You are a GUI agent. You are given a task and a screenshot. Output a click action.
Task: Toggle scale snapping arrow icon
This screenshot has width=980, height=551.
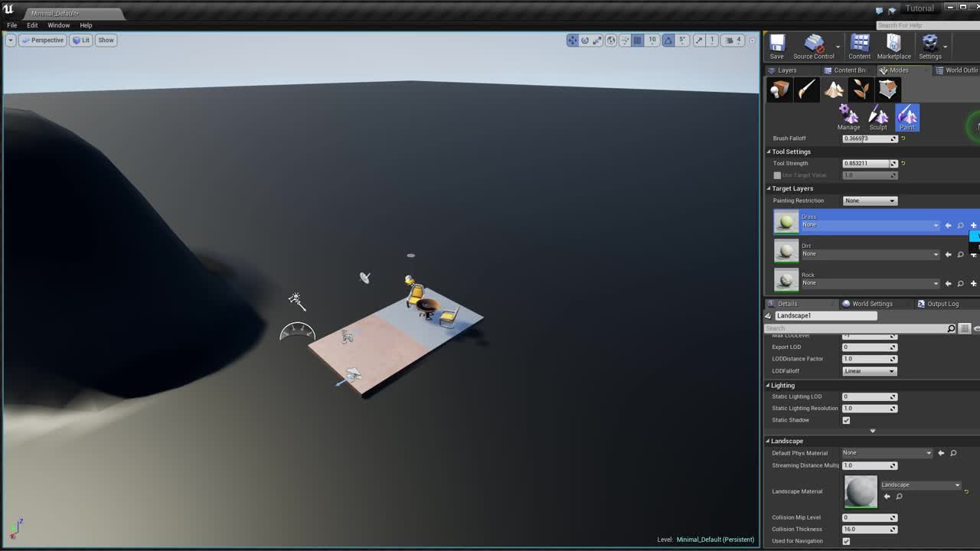coord(699,41)
